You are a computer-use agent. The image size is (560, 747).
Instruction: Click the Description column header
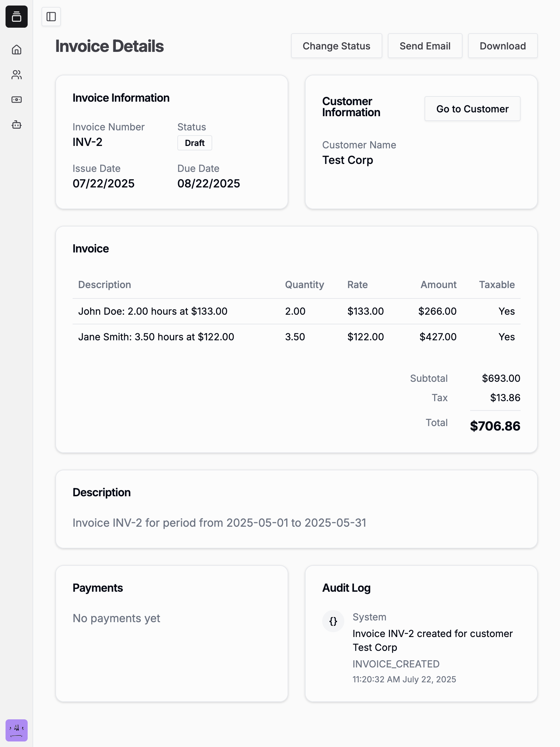point(105,285)
